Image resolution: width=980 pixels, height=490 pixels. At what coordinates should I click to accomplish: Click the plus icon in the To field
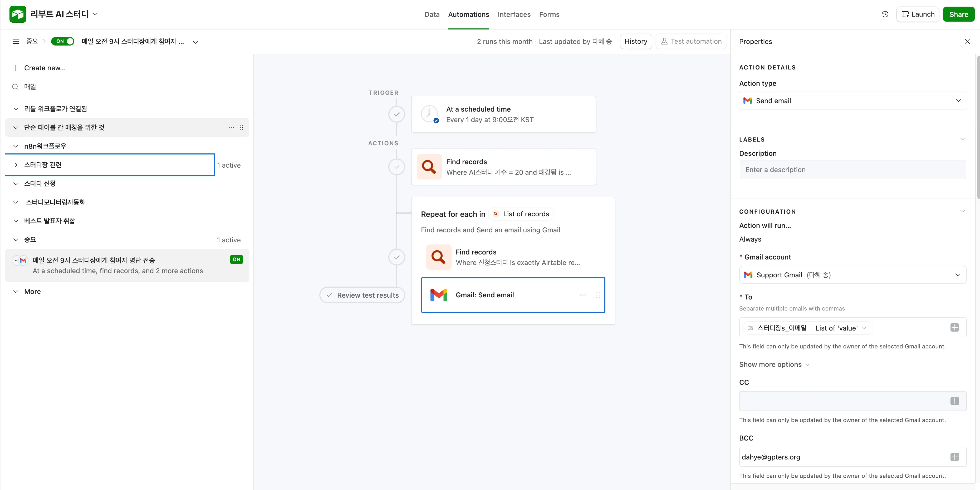954,327
